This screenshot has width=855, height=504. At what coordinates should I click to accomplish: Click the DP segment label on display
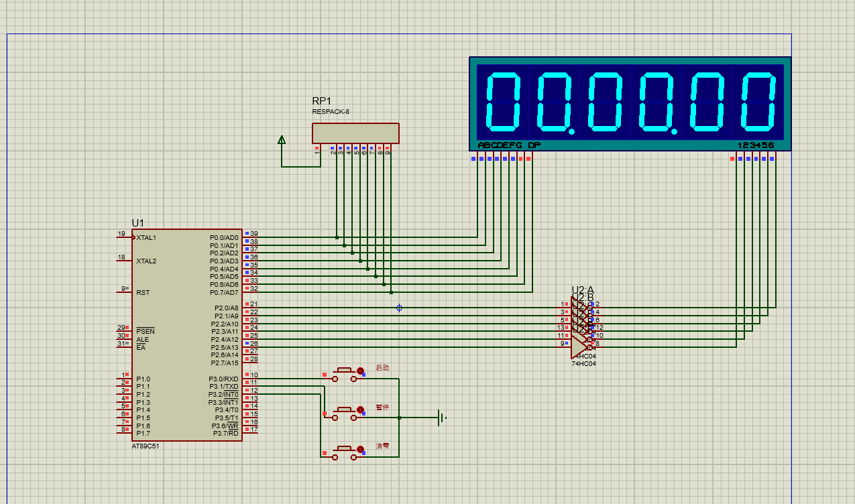coord(534,145)
